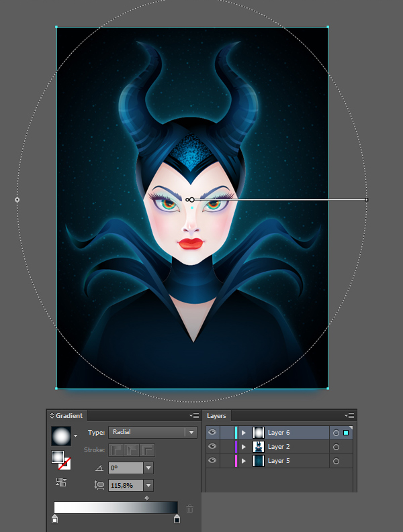Toggle the lock column for Layer 2

226,447
